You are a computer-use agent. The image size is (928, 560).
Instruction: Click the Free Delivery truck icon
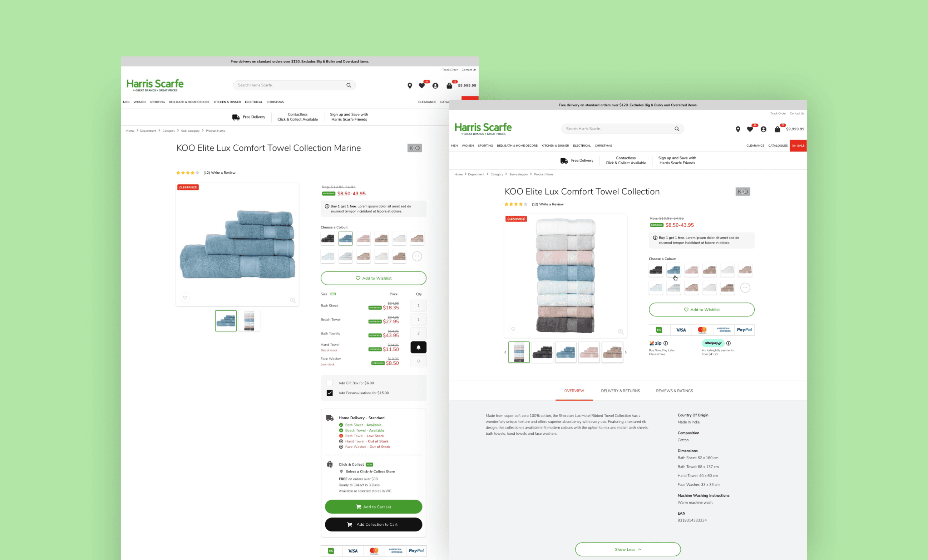pyautogui.click(x=235, y=117)
